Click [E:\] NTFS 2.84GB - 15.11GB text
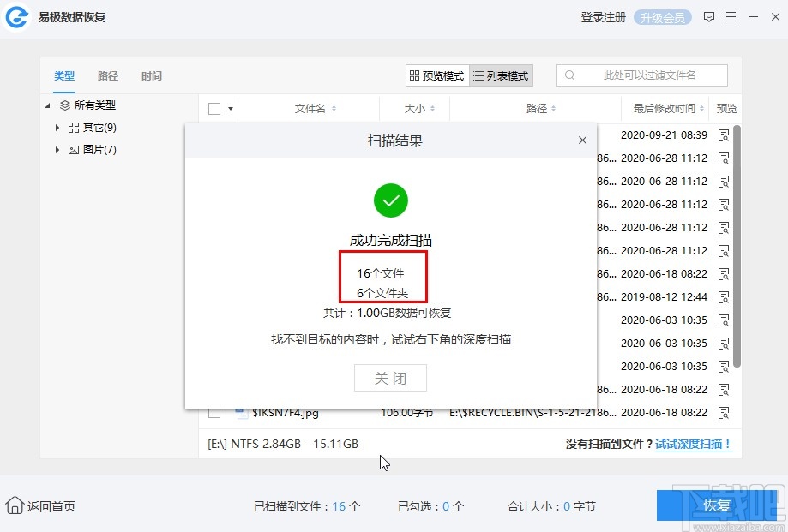The width and height of the screenshot is (788, 532). point(283,444)
